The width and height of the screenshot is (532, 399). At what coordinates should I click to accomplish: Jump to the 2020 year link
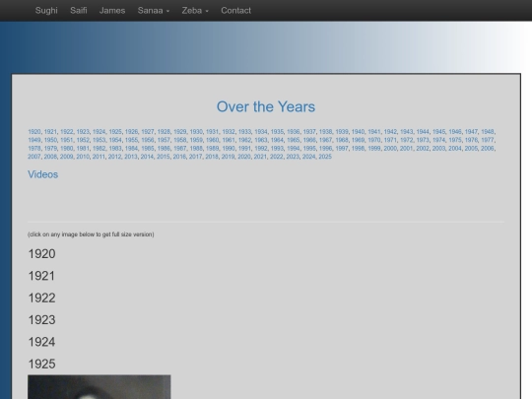point(244,157)
